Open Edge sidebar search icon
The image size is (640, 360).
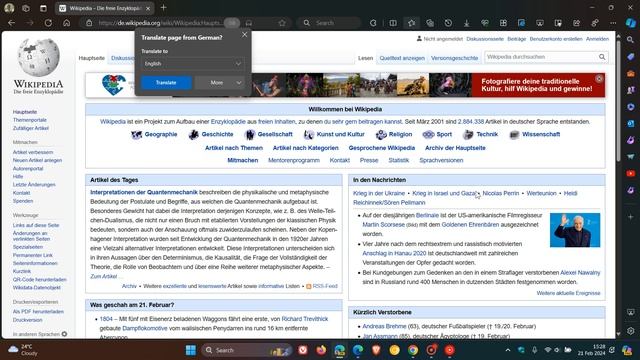(631, 40)
